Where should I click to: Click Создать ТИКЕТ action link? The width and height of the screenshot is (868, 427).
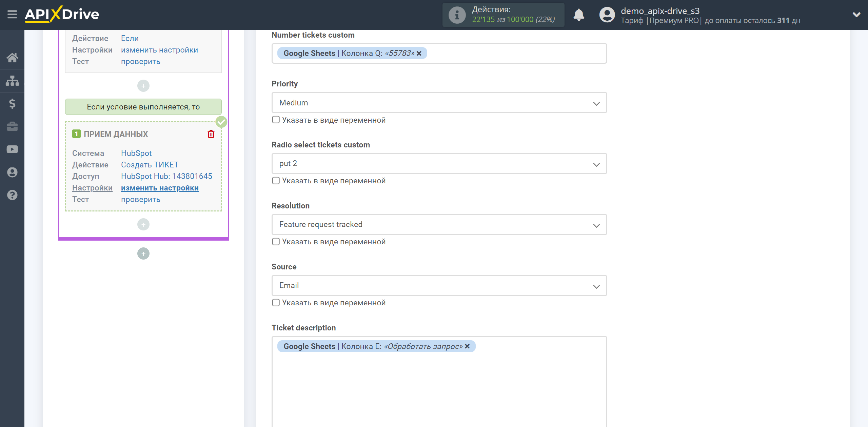point(150,165)
